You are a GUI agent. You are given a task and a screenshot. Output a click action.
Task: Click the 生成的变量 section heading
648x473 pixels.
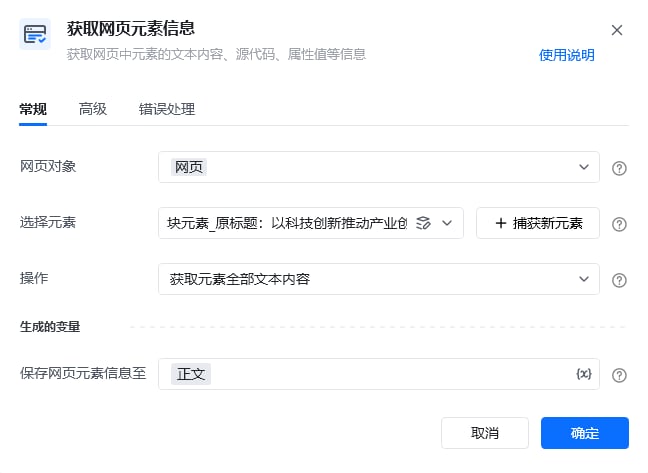click(x=50, y=327)
